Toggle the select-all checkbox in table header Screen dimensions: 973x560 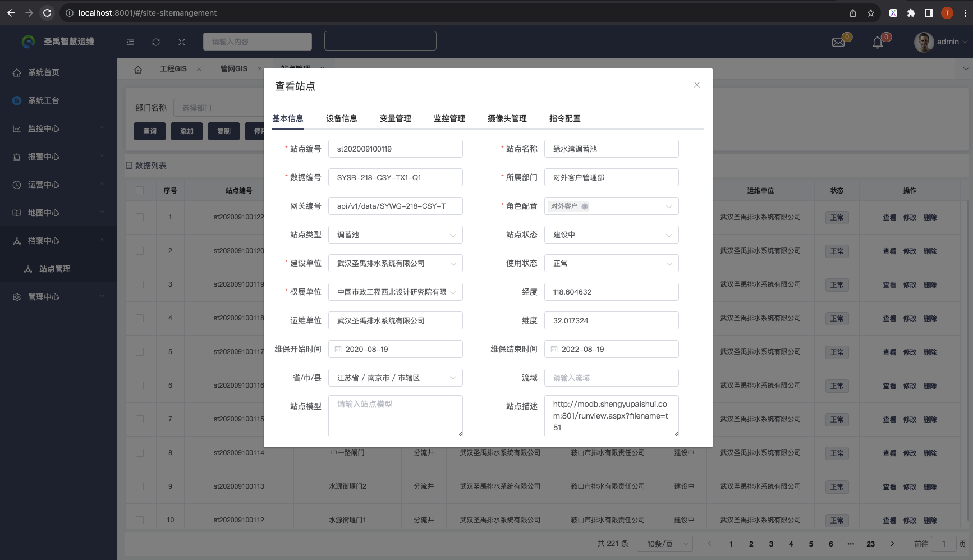pyautogui.click(x=140, y=190)
